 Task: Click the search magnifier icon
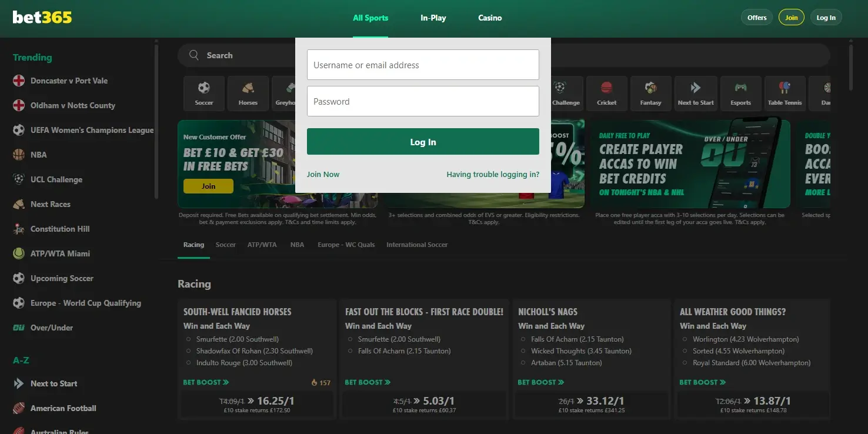pyautogui.click(x=193, y=55)
